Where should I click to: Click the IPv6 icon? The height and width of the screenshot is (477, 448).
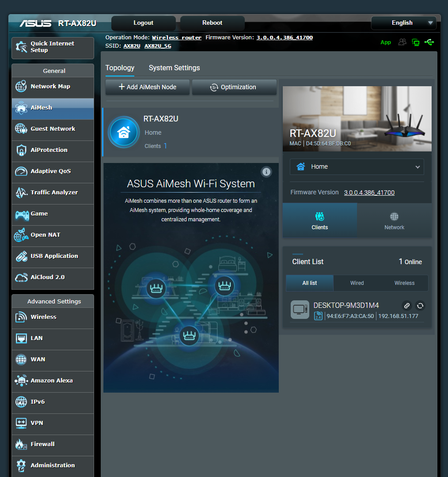pos(21,401)
